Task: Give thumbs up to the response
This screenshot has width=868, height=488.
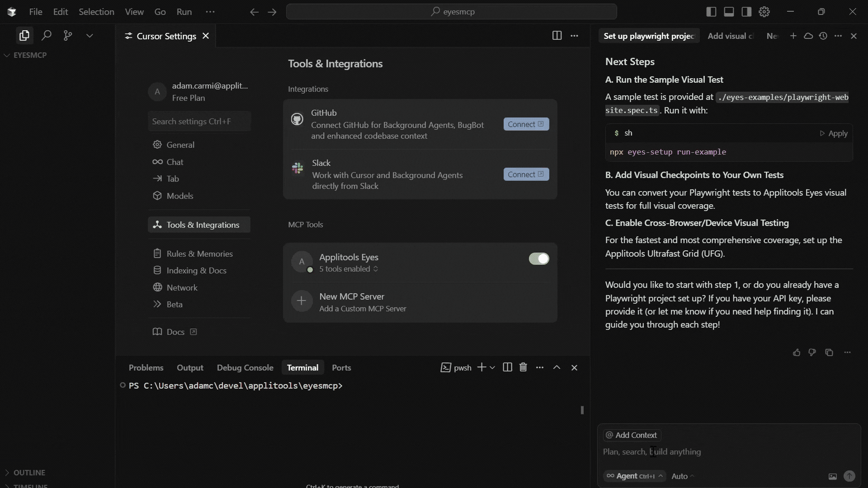Action: pyautogui.click(x=797, y=352)
